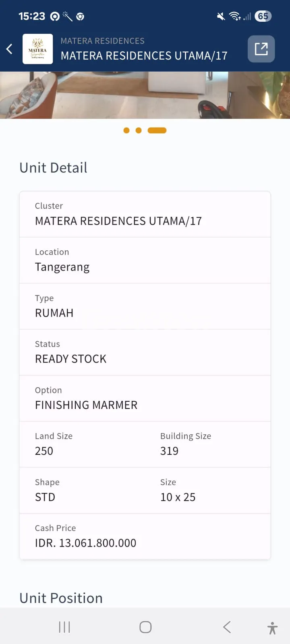
Task: Tap the Unit Position heading
Action: pyautogui.click(x=61, y=598)
